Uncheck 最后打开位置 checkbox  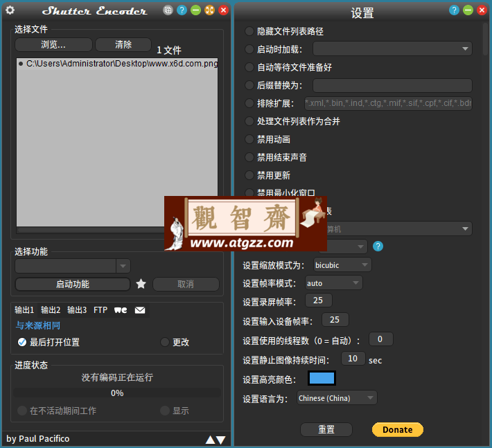click(22, 342)
